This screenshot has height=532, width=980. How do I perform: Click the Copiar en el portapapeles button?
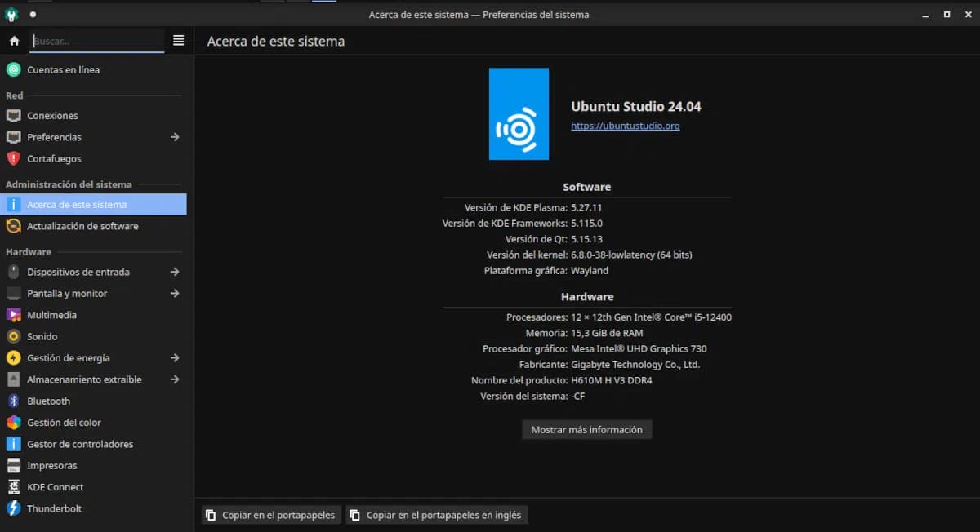tap(271, 515)
